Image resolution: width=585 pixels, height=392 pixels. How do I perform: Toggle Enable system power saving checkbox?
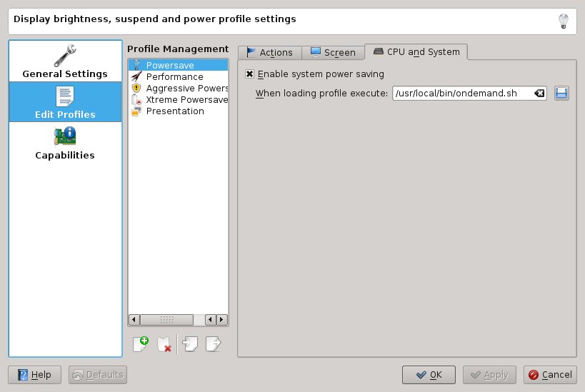249,74
